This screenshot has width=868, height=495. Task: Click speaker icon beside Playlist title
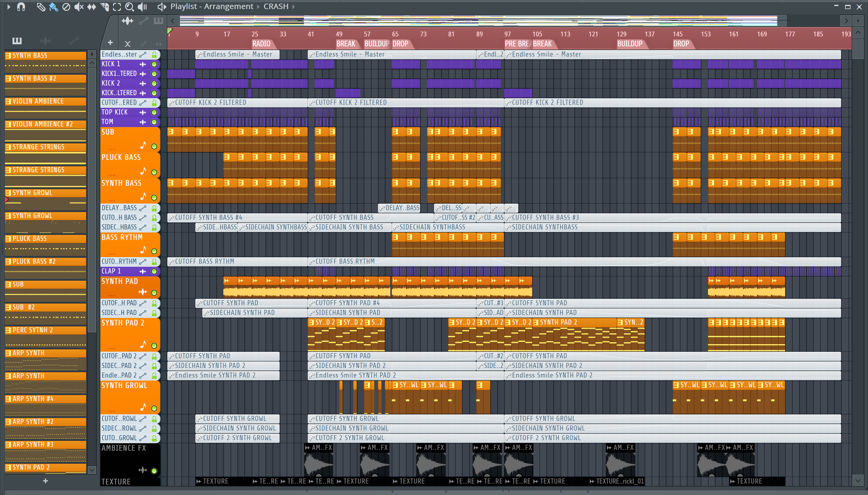[162, 6]
